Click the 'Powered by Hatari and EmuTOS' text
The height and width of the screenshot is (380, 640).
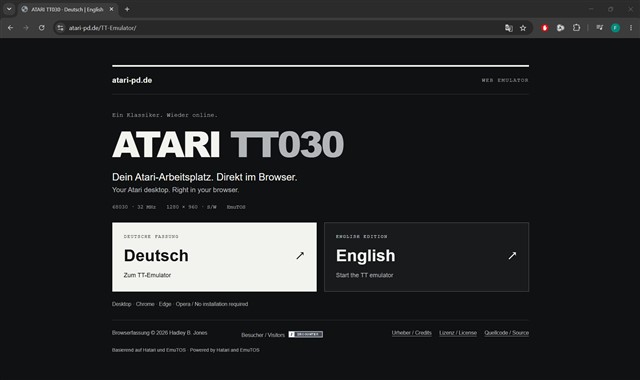click(x=224, y=350)
